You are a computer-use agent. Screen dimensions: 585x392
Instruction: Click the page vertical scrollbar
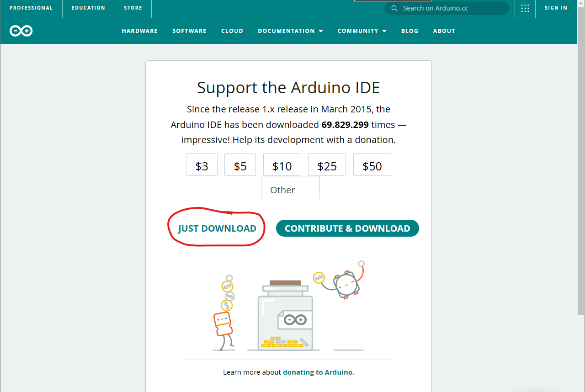(x=580, y=183)
